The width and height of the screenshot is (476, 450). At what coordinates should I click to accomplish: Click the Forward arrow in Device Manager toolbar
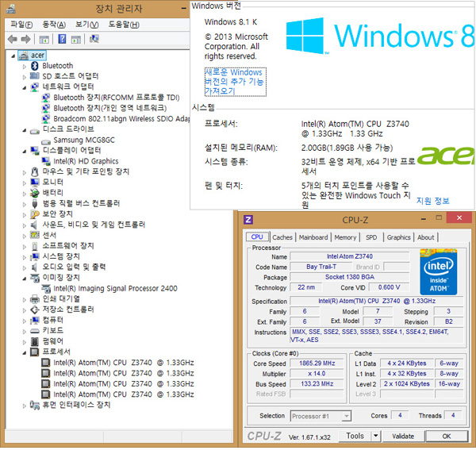click(26, 39)
